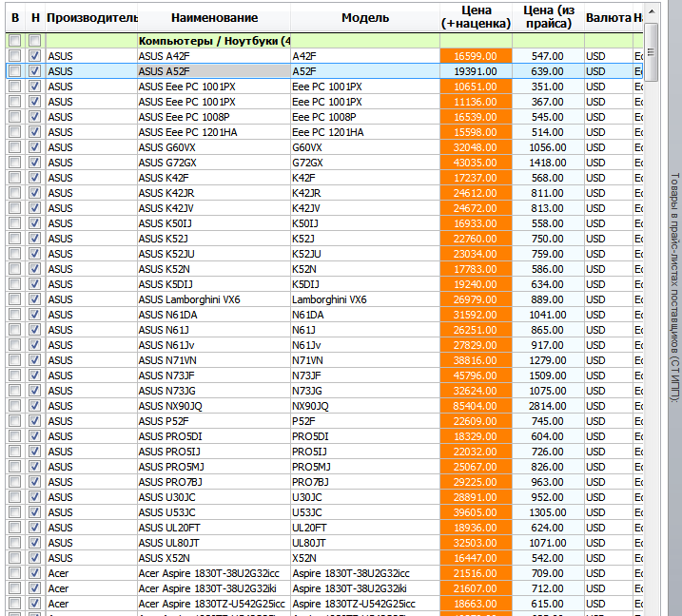This screenshot has width=682, height=616.
Task: Click name cell ASUS K42F
Action: [x=214, y=178]
